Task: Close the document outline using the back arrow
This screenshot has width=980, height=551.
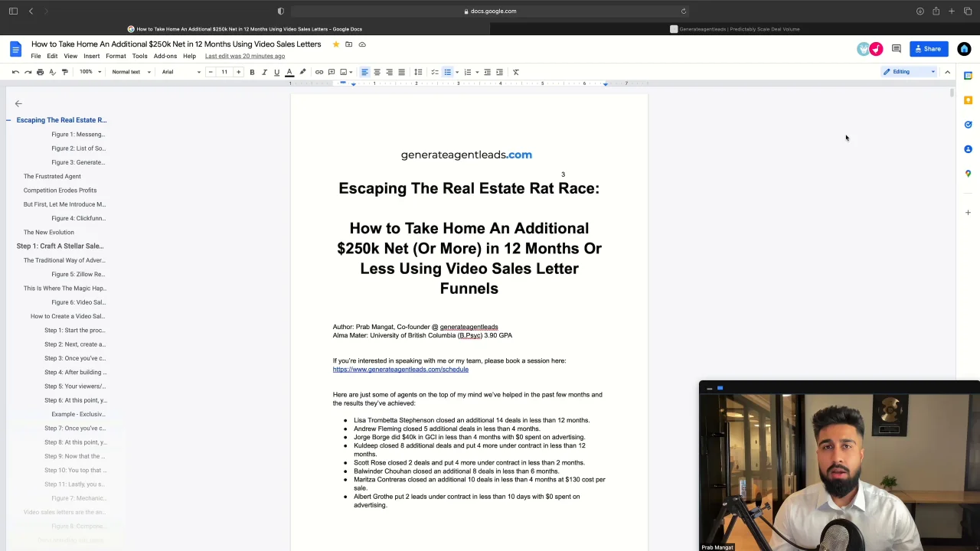Action: tap(18, 103)
